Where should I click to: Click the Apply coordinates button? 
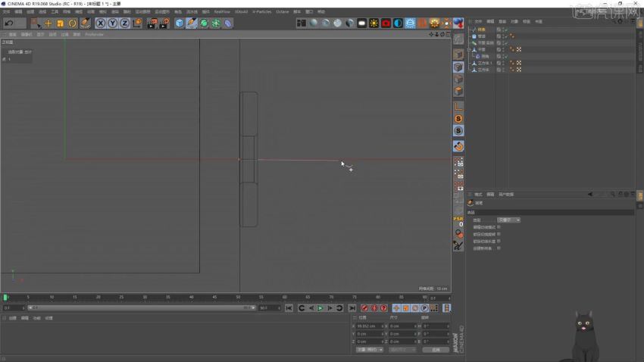(x=436, y=350)
